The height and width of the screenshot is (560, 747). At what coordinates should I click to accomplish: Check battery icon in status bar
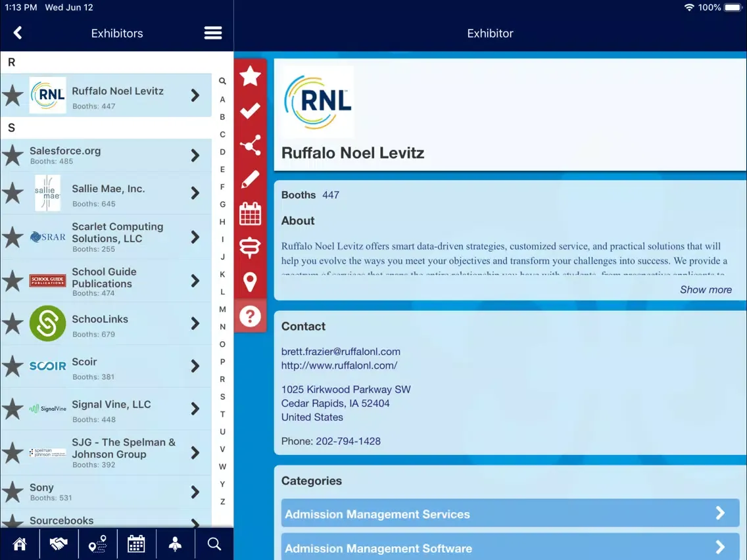point(733,8)
